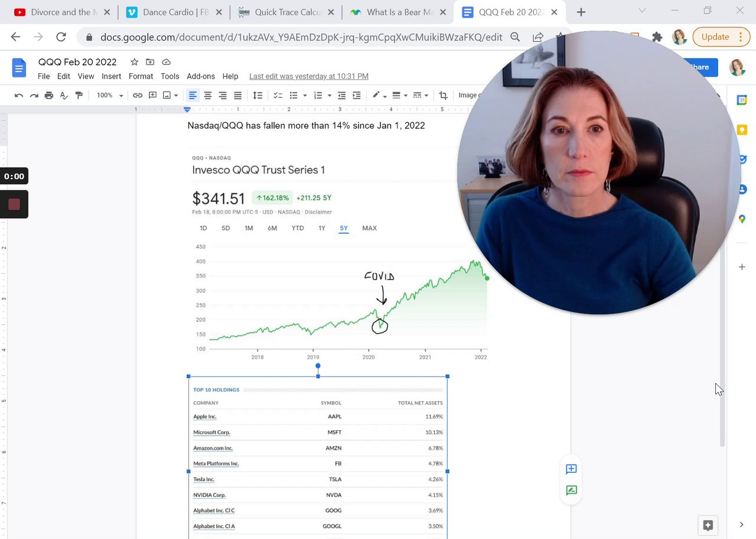Print the document with the printer icon
The width and height of the screenshot is (756, 539).
pos(49,95)
